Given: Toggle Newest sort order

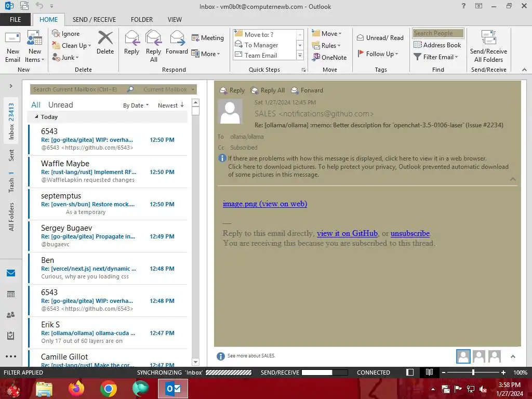Looking at the screenshot, I should (170, 105).
